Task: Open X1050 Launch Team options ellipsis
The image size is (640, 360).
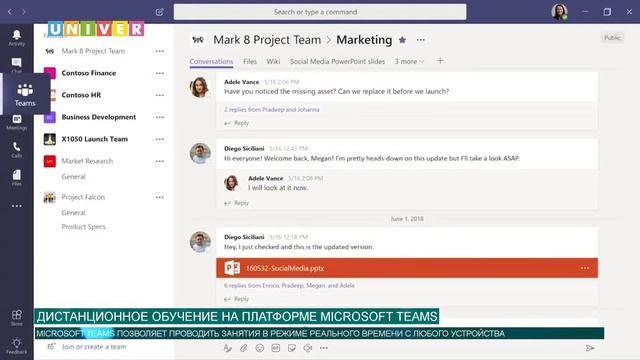Action: pyautogui.click(x=160, y=139)
